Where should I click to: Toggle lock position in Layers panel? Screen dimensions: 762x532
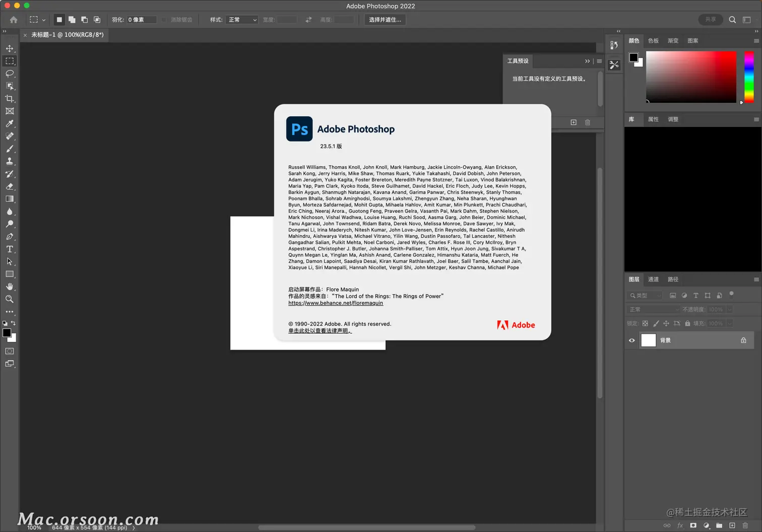(666, 323)
